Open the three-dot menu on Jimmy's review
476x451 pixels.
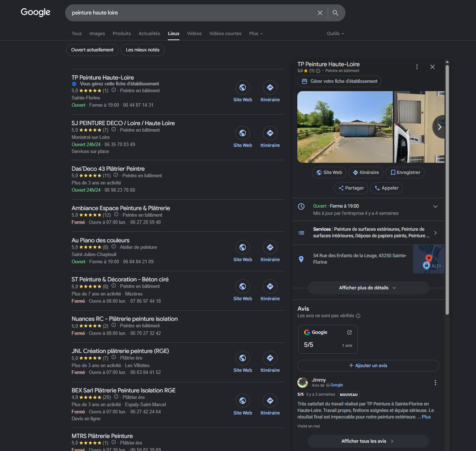[x=435, y=383]
